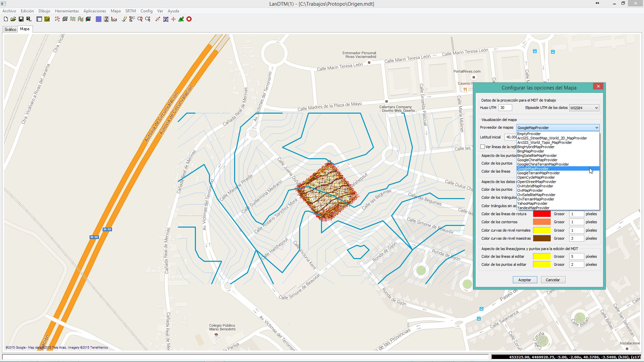This screenshot has height=362, width=644.
Task: Pick YandexMapProvider from the list
Action: (x=558, y=208)
